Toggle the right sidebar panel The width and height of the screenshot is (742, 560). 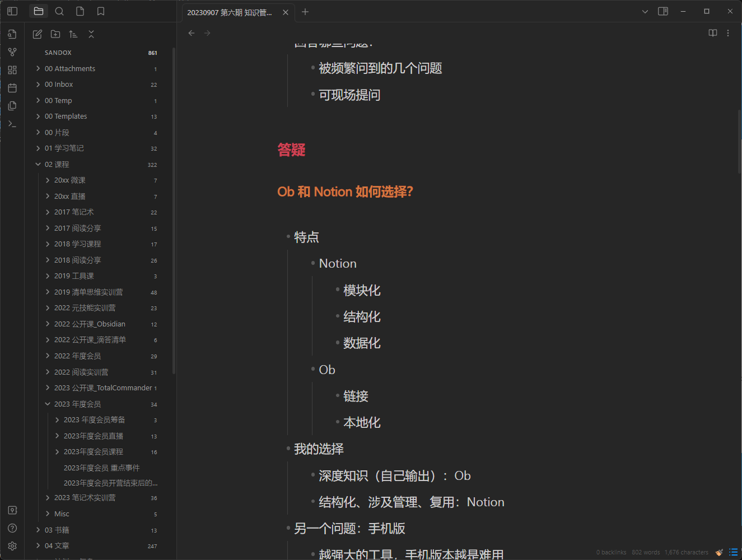(x=663, y=11)
